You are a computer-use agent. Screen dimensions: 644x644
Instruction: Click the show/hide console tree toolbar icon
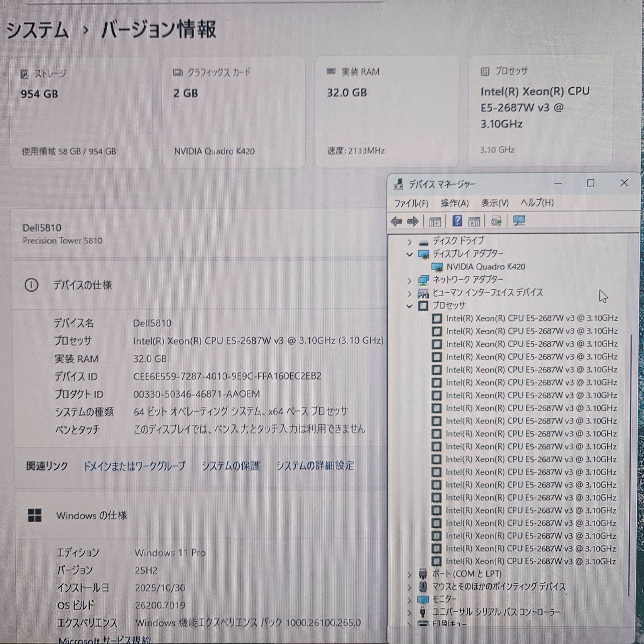click(435, 221)
